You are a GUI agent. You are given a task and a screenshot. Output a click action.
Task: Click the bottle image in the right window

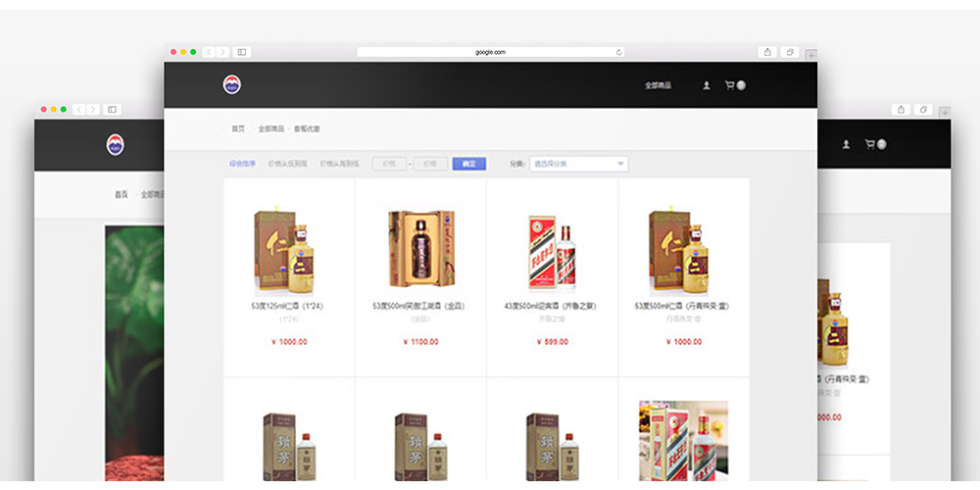tap(833, 321)
